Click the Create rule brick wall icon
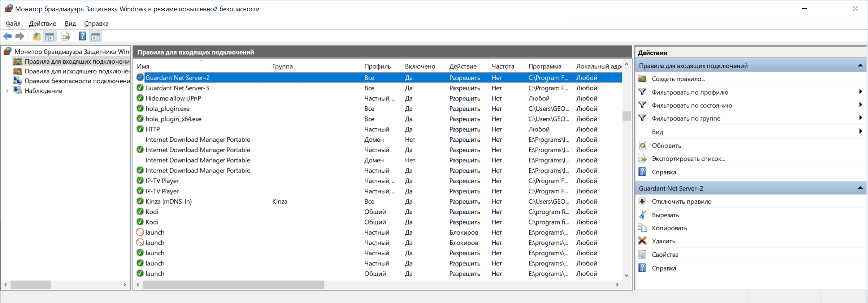 point(642,79)
